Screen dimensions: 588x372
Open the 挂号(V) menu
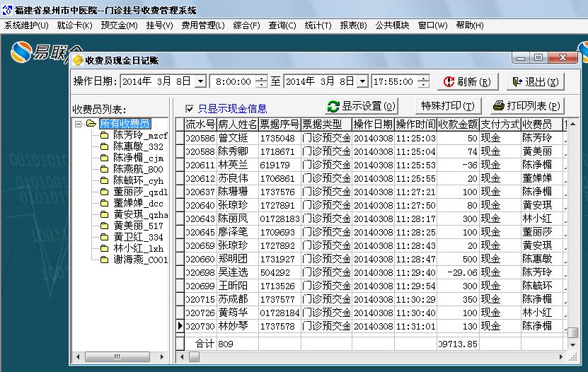click(160, 25)
